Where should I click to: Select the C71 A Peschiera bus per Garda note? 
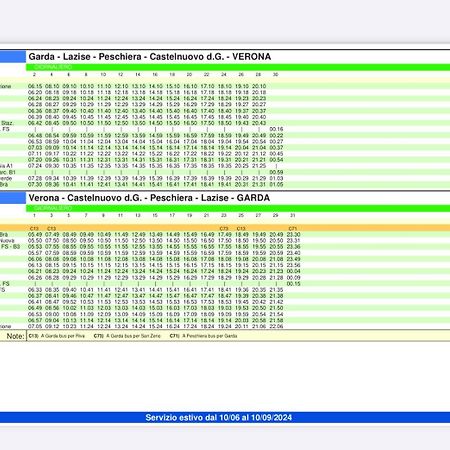203,336
